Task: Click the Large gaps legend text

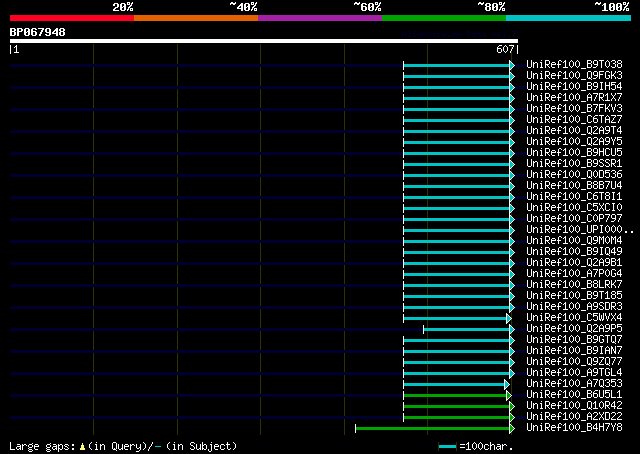Action: (x=42, y=446)
